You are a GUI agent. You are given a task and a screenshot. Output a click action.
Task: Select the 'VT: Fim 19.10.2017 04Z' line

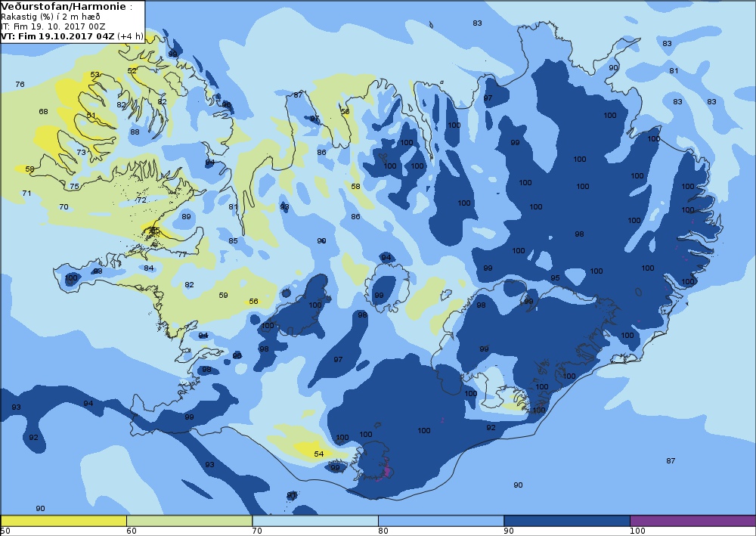[58, 36]
